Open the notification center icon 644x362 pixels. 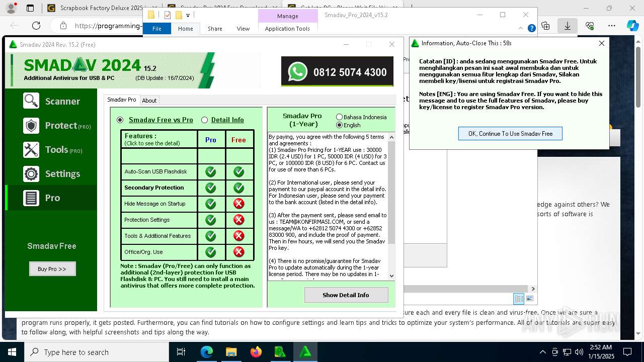pyautogui.click(x=627, y=352)
